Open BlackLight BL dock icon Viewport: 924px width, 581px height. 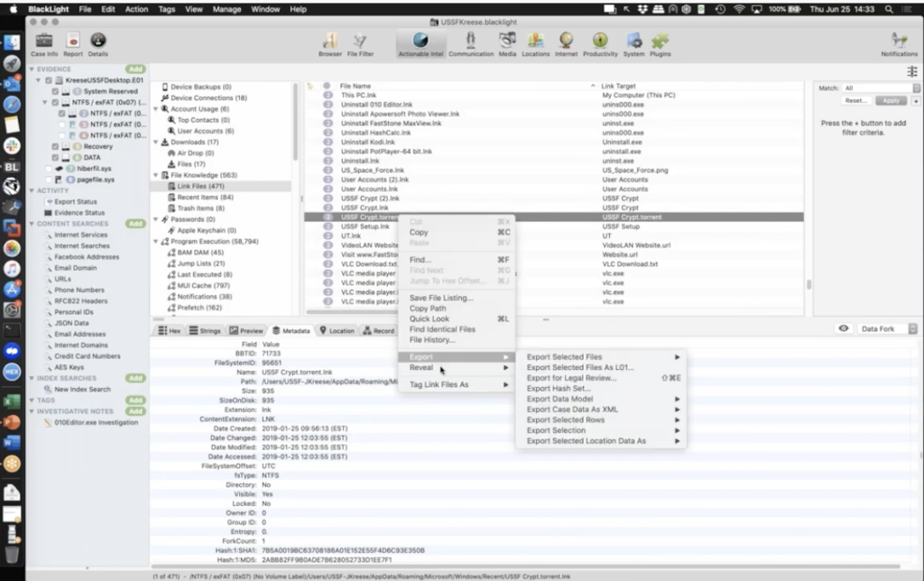(x=12, y=167)
